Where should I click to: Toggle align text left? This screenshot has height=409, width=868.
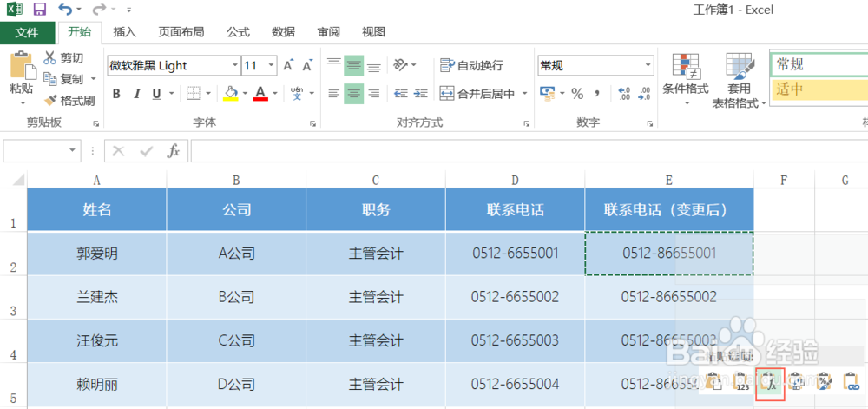coord(334,93)
